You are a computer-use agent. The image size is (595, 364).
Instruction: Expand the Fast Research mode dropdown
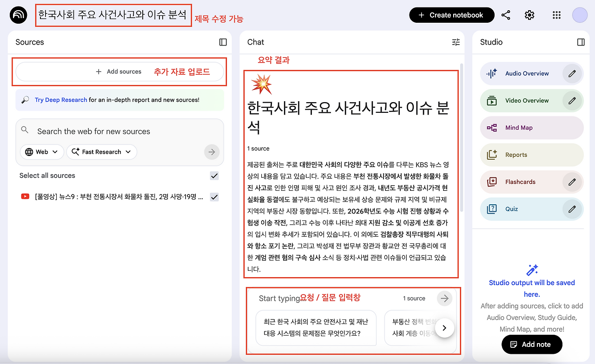pyautogui.click(x=101, y=152)
